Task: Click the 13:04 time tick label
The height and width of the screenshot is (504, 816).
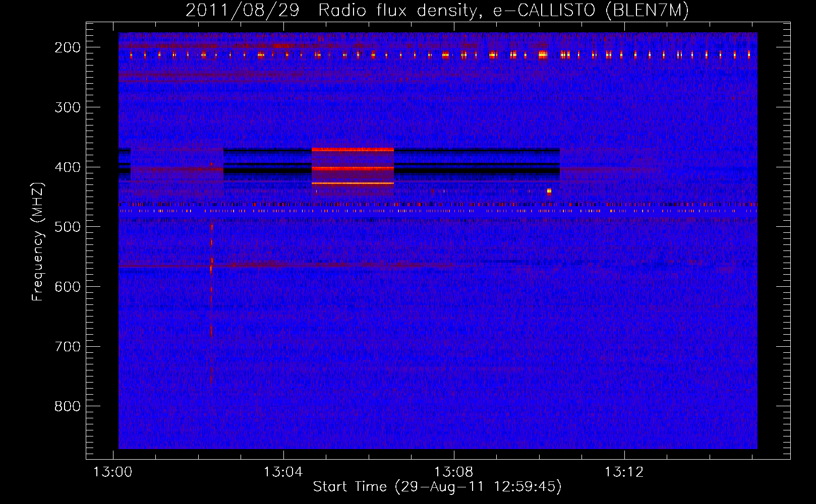Action: pos(283,472)
